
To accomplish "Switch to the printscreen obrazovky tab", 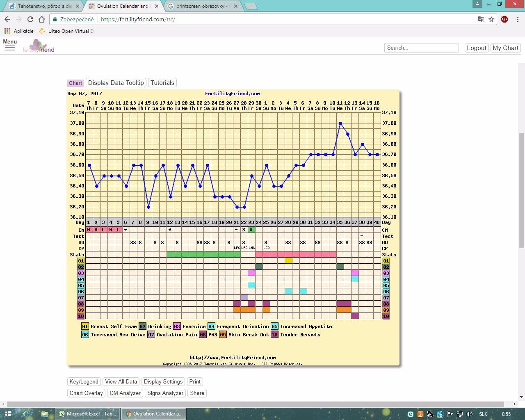I will [x=201, y=6].
